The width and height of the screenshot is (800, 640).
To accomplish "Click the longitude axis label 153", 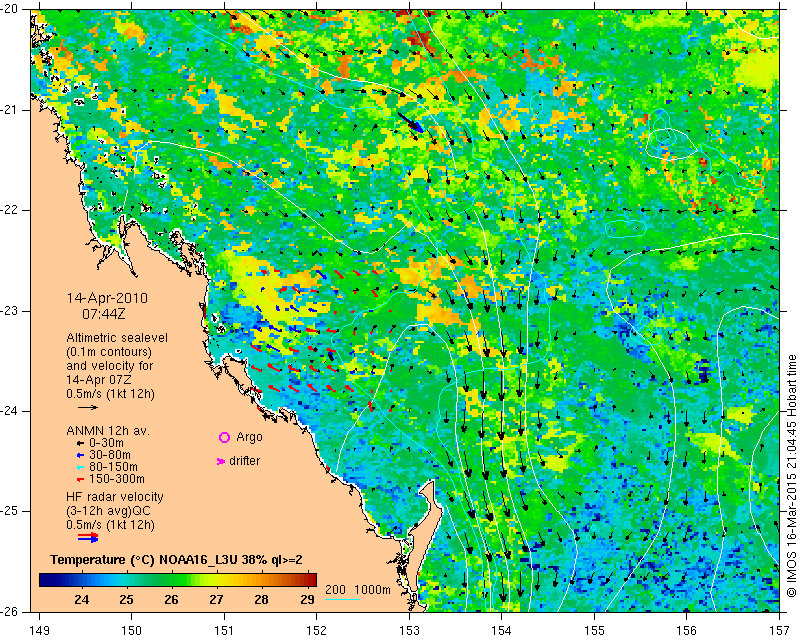I will pyautogui.click(x=409, y=631).
